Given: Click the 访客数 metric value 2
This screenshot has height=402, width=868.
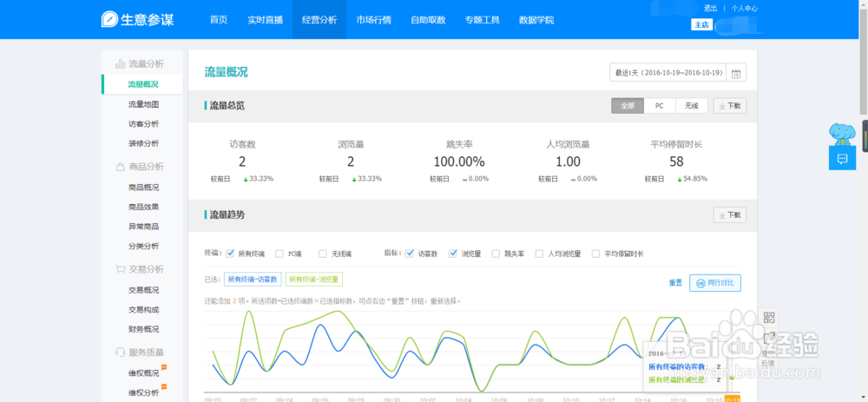Looking at the screenshot, I should tap(242, 161).
